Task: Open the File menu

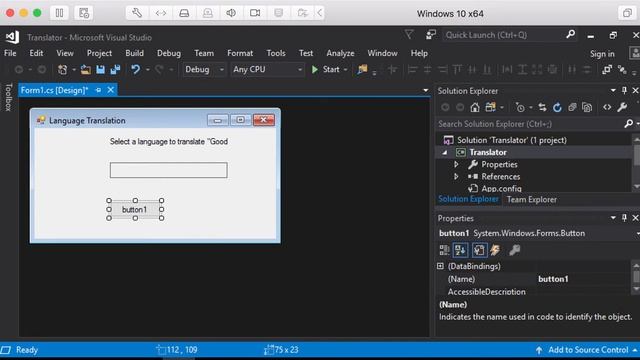Action: click(x=10, y=53)
